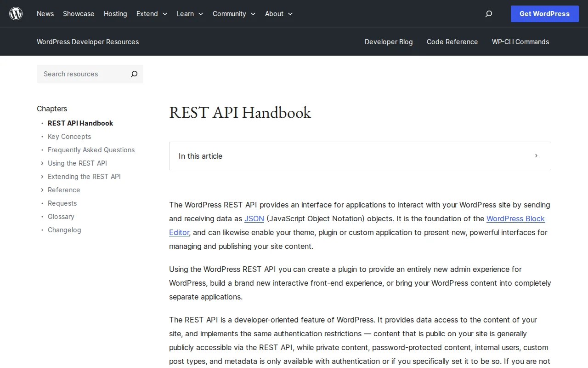The image size is (588, 368).
Task: Click the arrow icon beside Using the REST API
Action: pyautogui.click(x=42, y=163)
